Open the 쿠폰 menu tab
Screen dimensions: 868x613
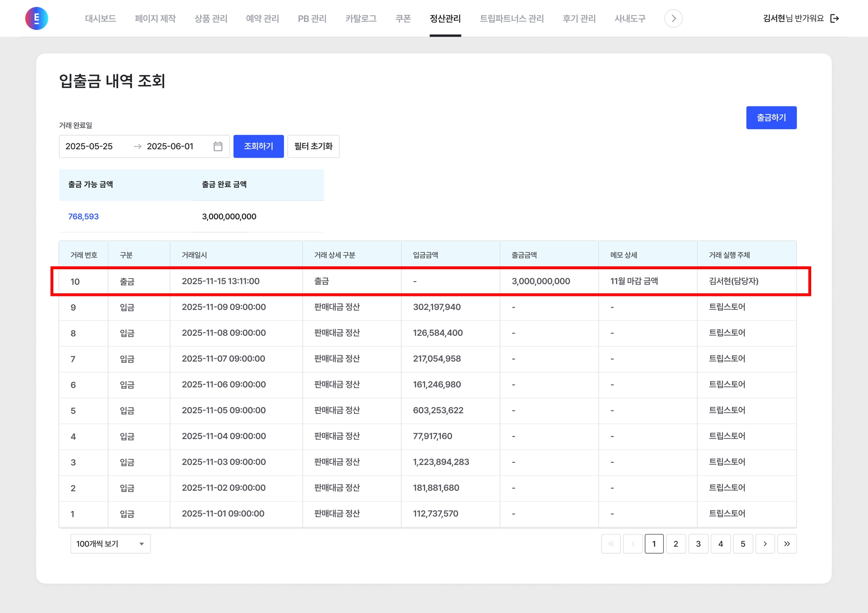tap(403, 19)
